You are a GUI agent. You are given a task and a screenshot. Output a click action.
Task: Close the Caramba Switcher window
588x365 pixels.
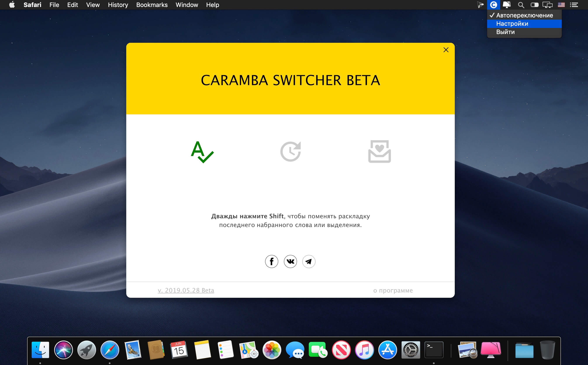tap(446, 50)
